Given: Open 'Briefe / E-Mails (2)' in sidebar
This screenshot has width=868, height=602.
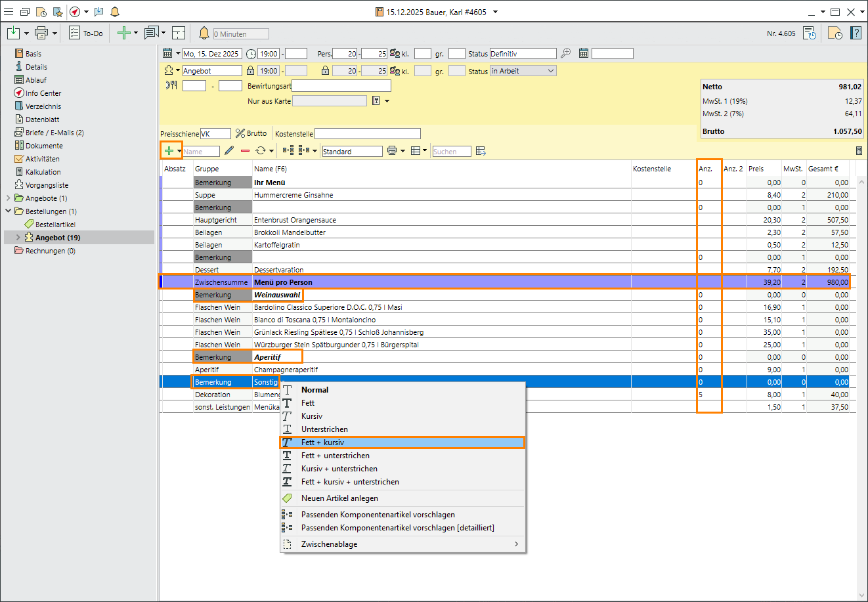Looking at the screenshot, I should [54, 133].
